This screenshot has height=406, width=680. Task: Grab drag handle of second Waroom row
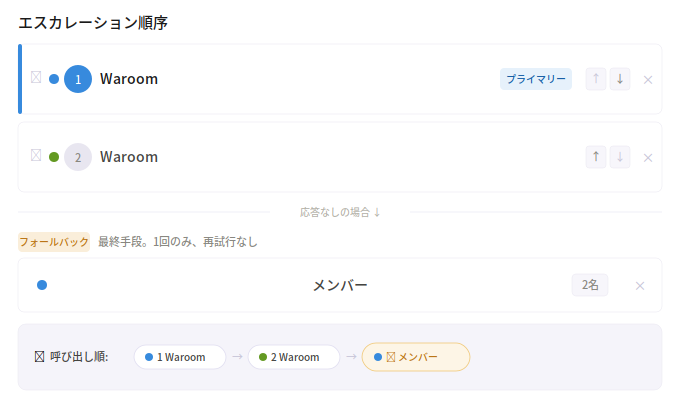[36, 155]
